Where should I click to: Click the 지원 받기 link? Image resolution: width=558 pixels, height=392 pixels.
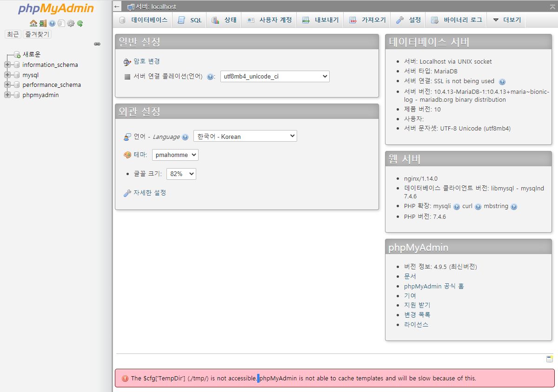(417, 305)
